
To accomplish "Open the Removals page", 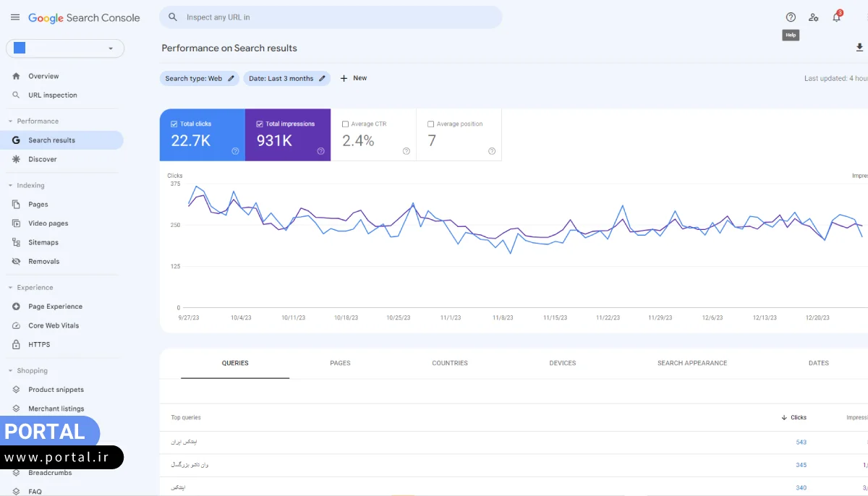I will [43, 261].
